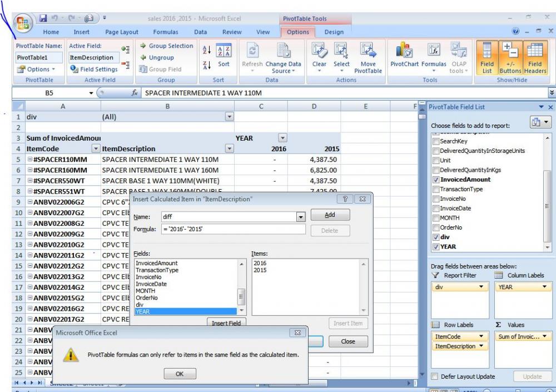Screen dimensions: 556x392
Task: Open Excel Help question icon
Action: pos(515,31)
